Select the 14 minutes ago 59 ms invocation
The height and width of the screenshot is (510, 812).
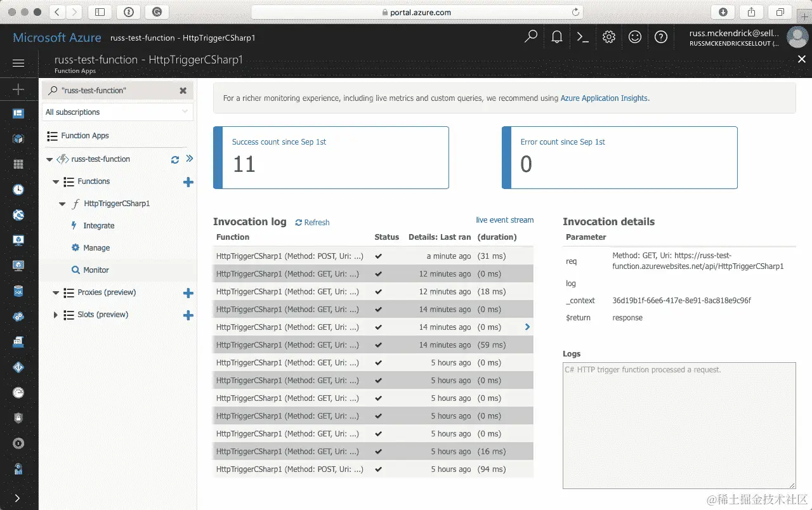pyautogui.click(x=373, y=345)
